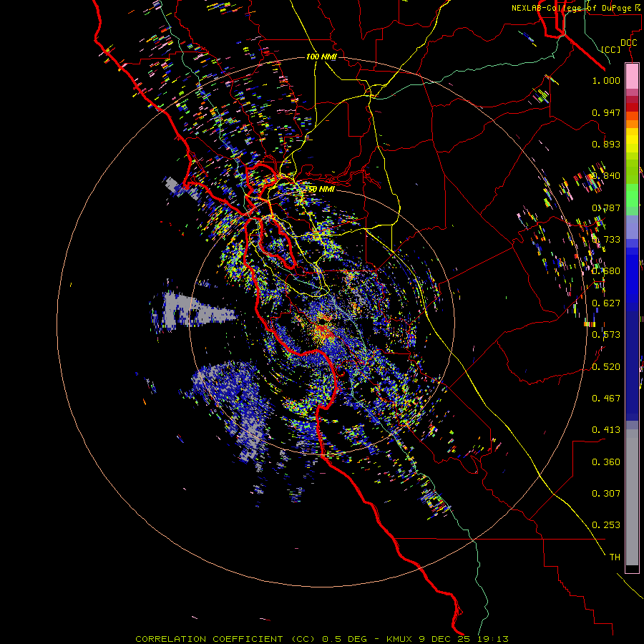Viewport: 644px width, 644px height.
Task: Click the 0.360 legend value
Action: point(606,462)
